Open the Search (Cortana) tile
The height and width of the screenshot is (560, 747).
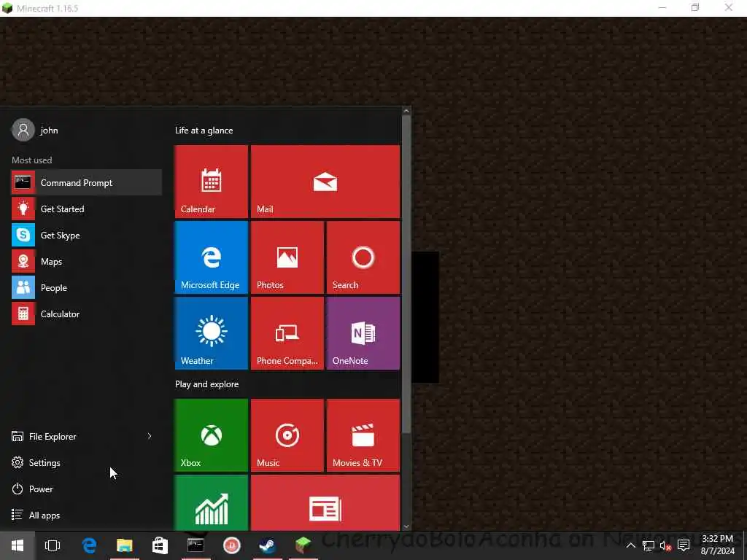(x=363, y=257)
